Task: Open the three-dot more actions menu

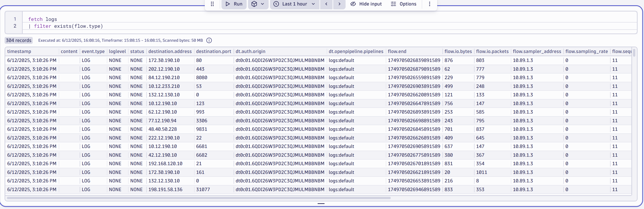Action: [x=429, y=4]
